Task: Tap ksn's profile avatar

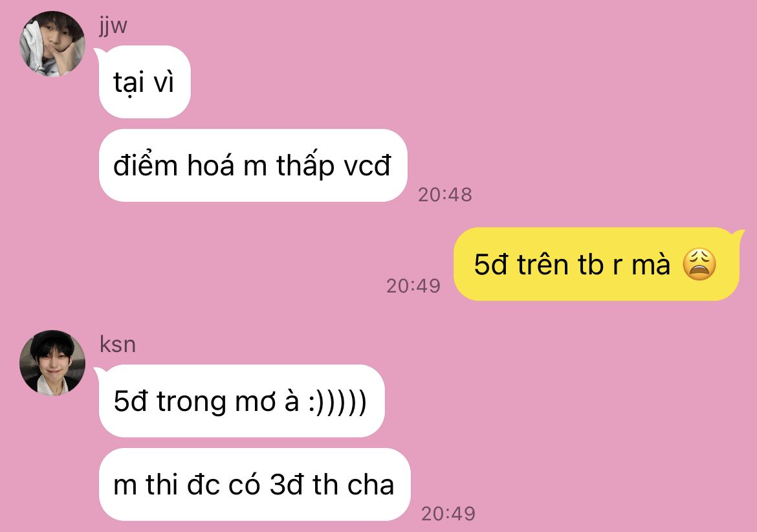Action: click(52, 363)
